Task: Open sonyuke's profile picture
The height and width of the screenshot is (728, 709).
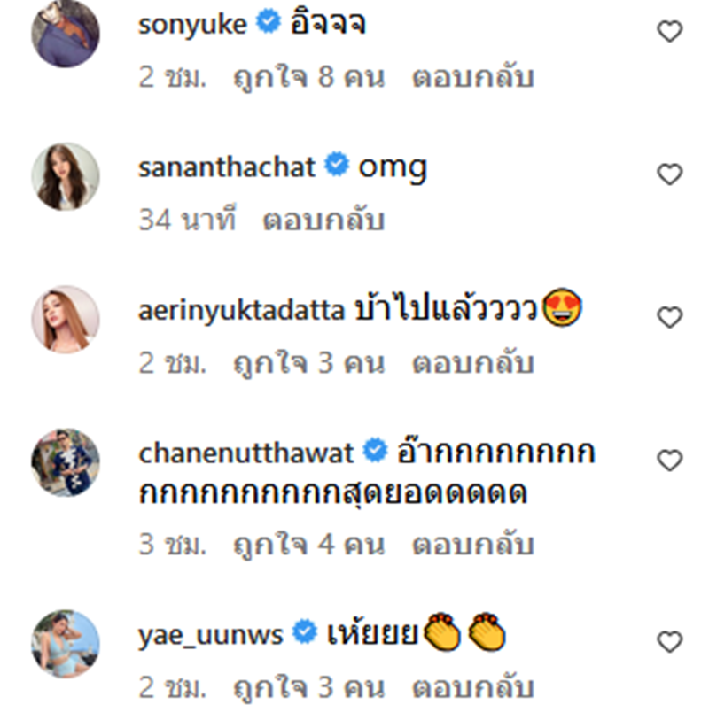Action: (x=66, y=34)
